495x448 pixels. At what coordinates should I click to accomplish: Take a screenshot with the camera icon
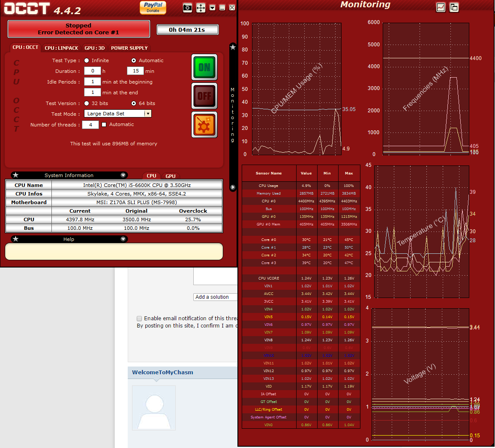click(x=188, y=8)
